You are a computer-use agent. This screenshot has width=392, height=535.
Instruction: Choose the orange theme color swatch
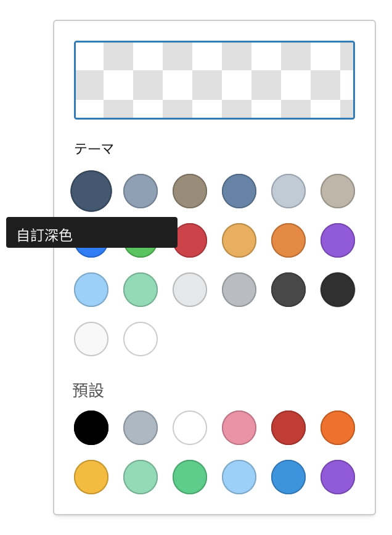pyautogui.click(x=288, y=240)
